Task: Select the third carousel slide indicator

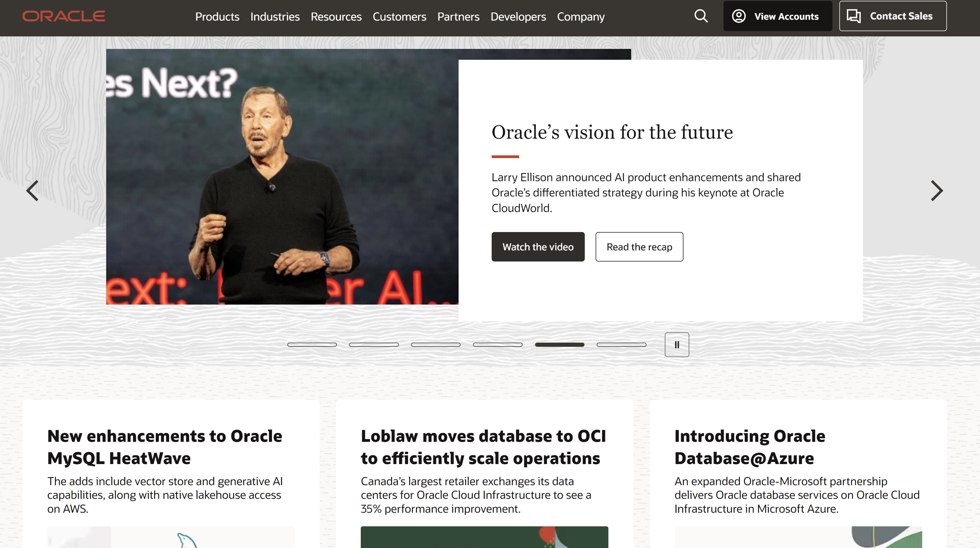Action: [x=436, y=345]
